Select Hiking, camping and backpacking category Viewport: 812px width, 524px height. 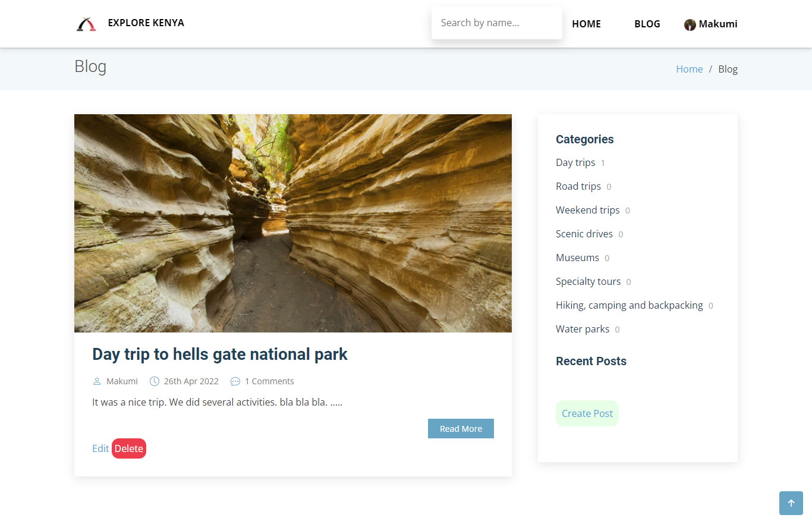coord(630,305)
